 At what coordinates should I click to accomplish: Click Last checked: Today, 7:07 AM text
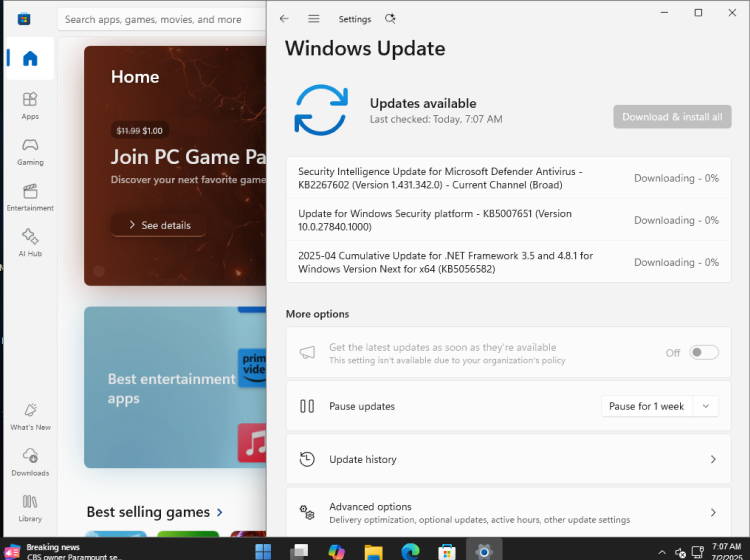(436, 119)
